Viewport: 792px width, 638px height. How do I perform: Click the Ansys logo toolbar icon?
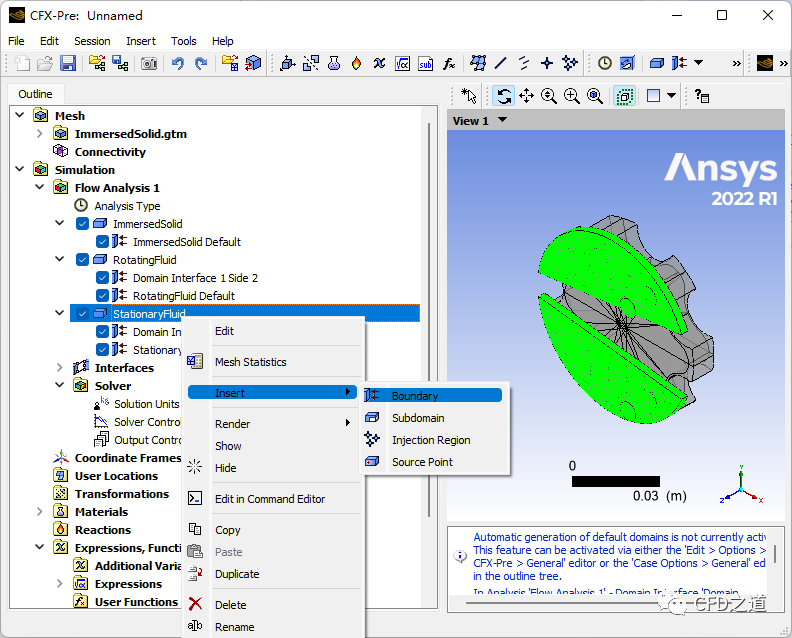pos(765,63)
